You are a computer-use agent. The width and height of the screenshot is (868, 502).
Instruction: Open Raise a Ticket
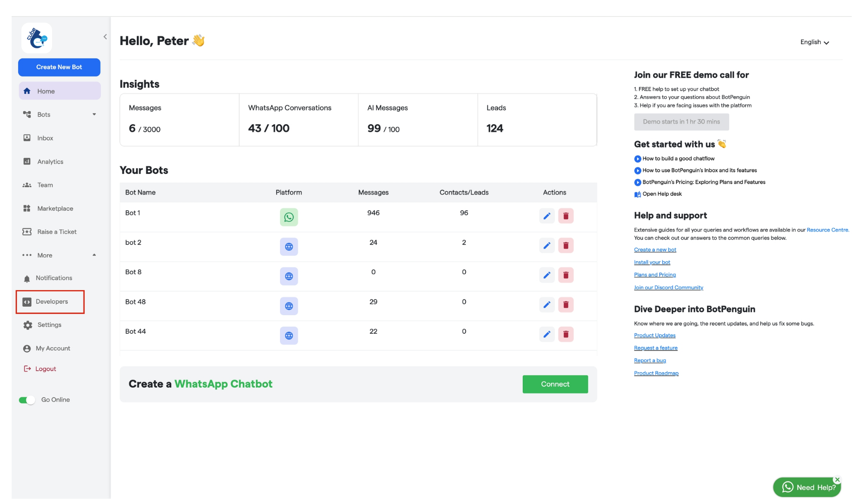56,231
